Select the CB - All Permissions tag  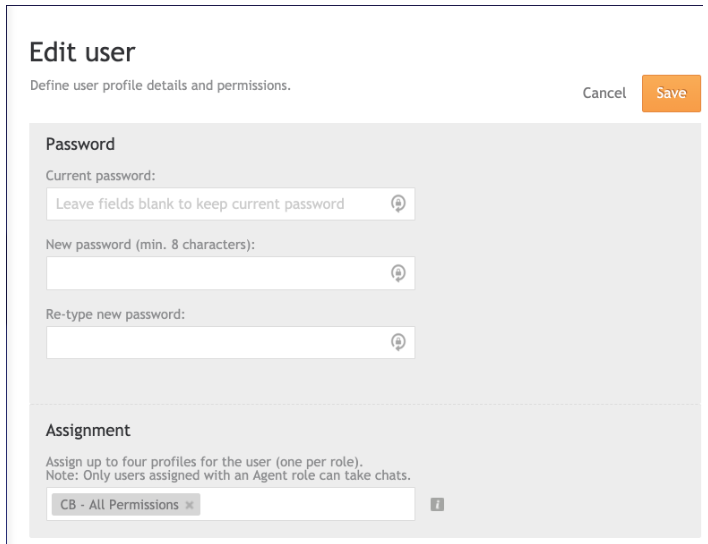[119, 504]
